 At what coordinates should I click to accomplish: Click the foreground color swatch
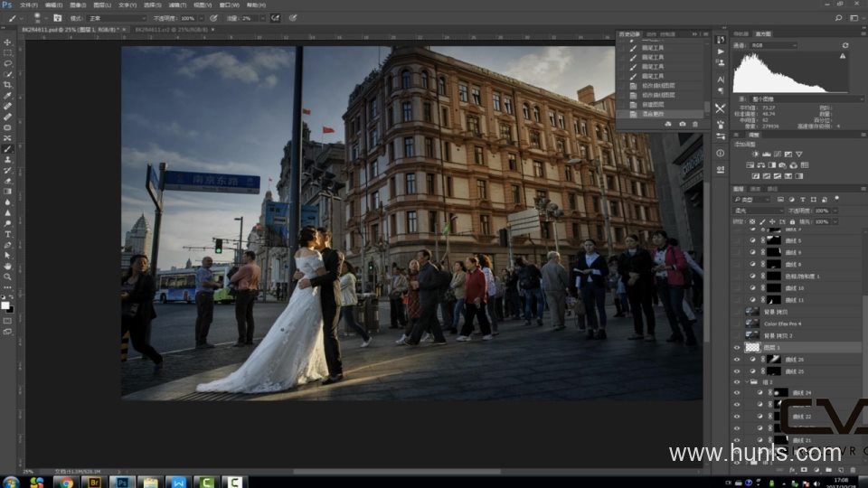tap(5, 305)
